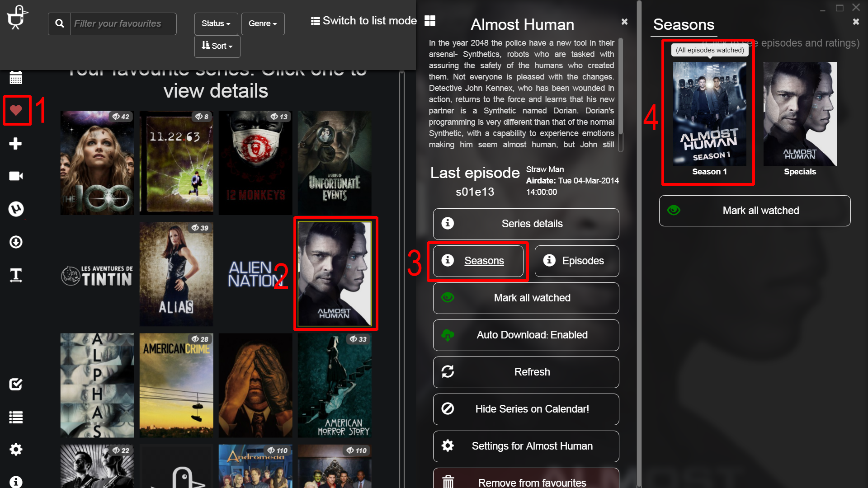This screenshot has height=488, width=868.
Task: Switch to list mode
Action: [x=364, y=21]
